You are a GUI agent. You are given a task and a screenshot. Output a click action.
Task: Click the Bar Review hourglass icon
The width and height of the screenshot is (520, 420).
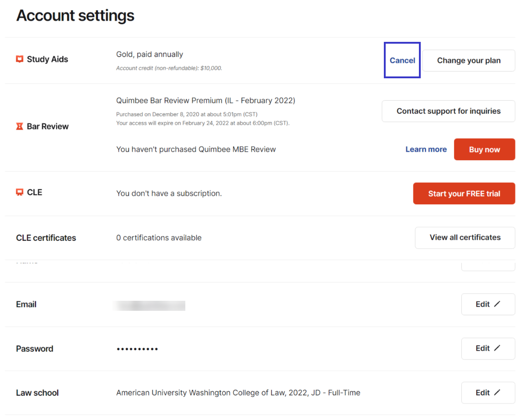(20, 127)
